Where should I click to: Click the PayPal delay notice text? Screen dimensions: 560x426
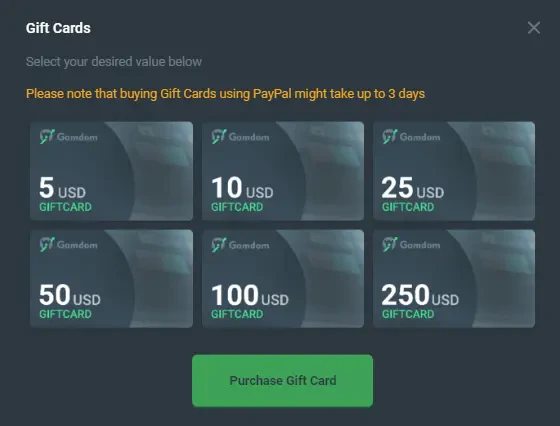coord(225,94)
